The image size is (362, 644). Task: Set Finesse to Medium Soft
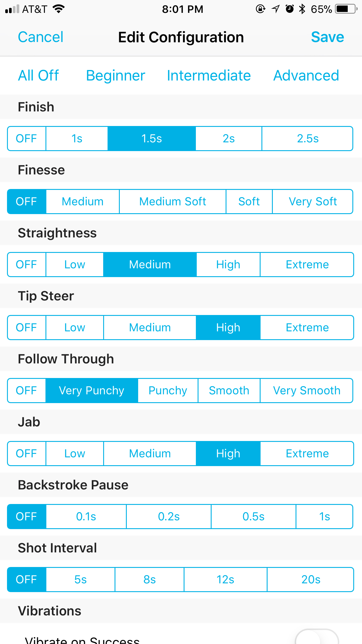pyautogui.click(x=173, y=202)
